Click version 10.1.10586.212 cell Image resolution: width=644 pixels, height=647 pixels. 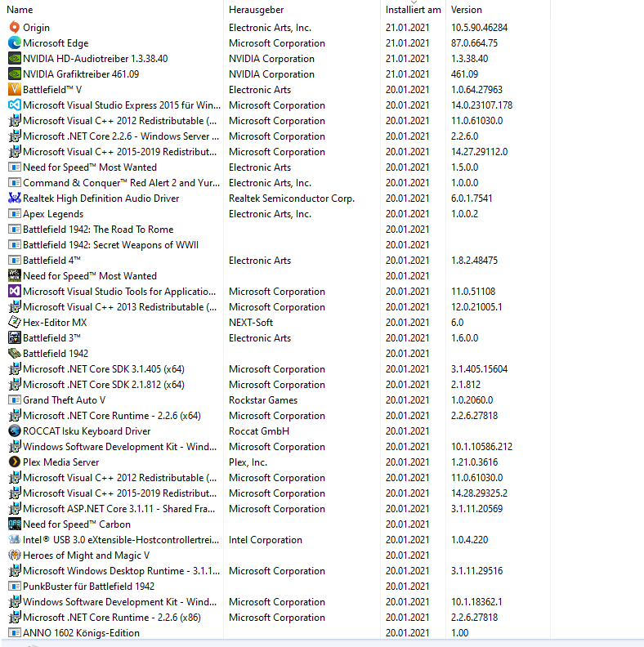coord(481,447)
